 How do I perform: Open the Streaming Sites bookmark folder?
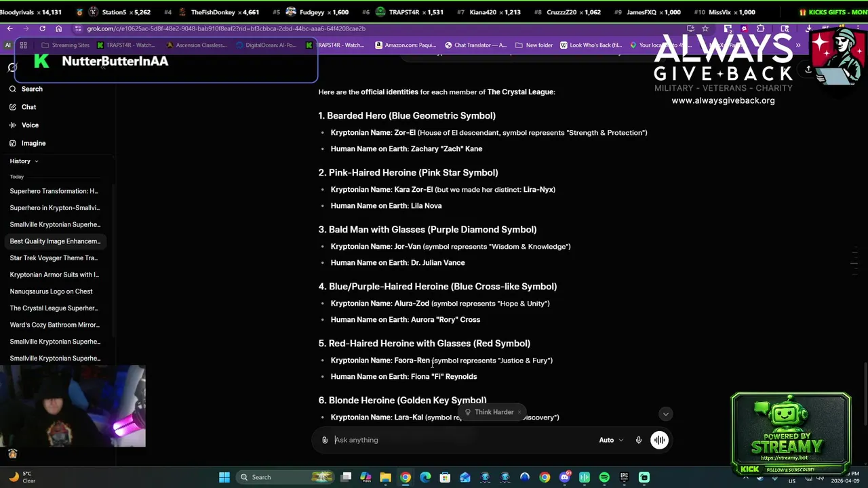click(x=66, y=45)
